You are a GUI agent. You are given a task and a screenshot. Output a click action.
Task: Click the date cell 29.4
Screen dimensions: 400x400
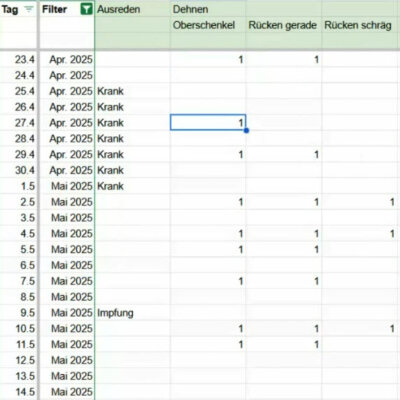tap(18, 154)
